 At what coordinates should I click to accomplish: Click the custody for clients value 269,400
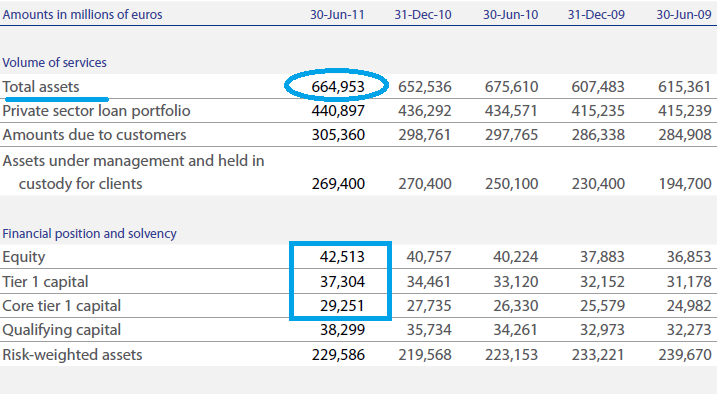[338, 184]
